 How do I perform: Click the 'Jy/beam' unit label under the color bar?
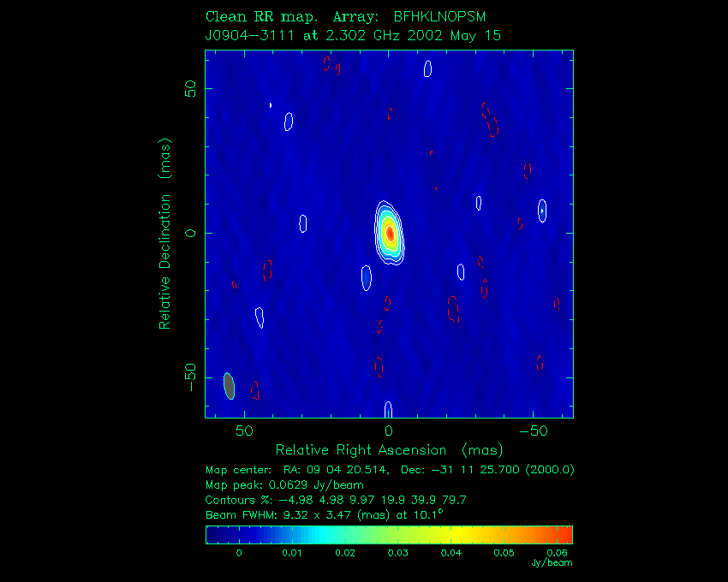(x=552, y=563)
